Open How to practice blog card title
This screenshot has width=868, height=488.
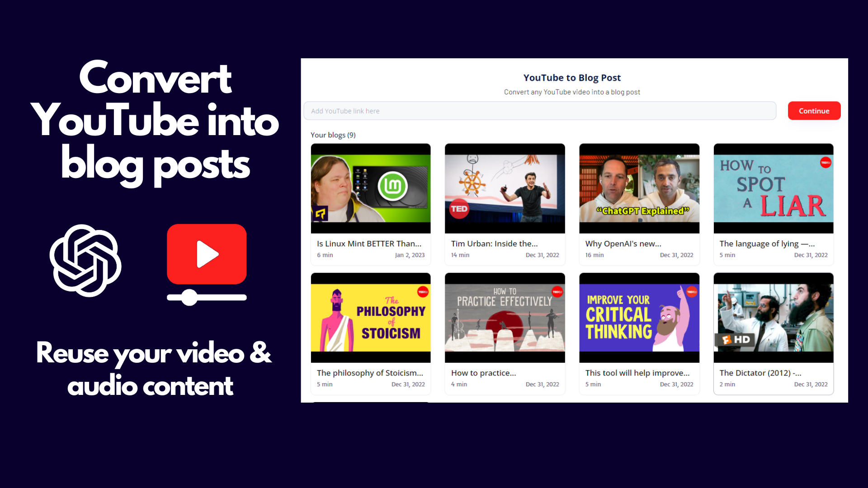pos(483,373)
